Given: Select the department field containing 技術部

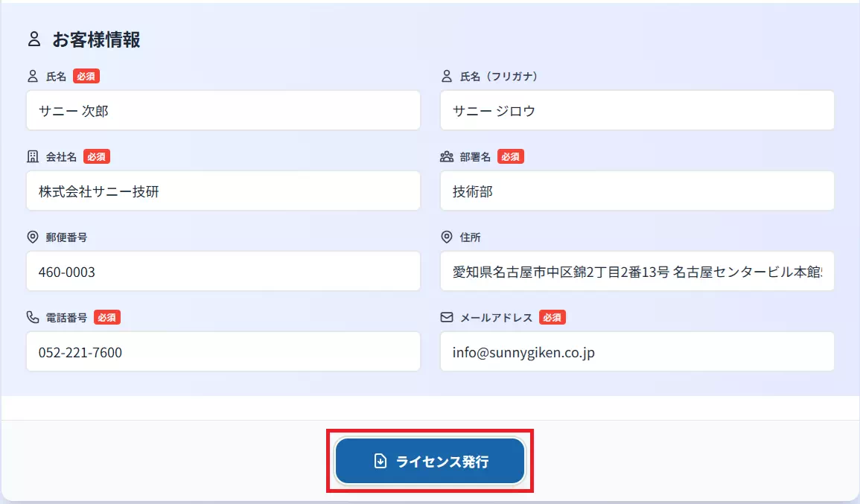Looking at the screenshot, I should point(637,191).
